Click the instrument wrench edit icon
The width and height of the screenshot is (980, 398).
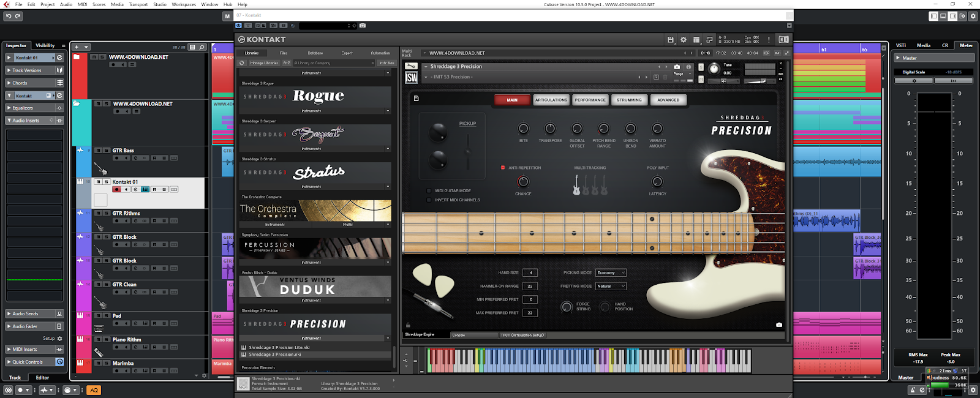pyautogui.click(x=411, y=66)
